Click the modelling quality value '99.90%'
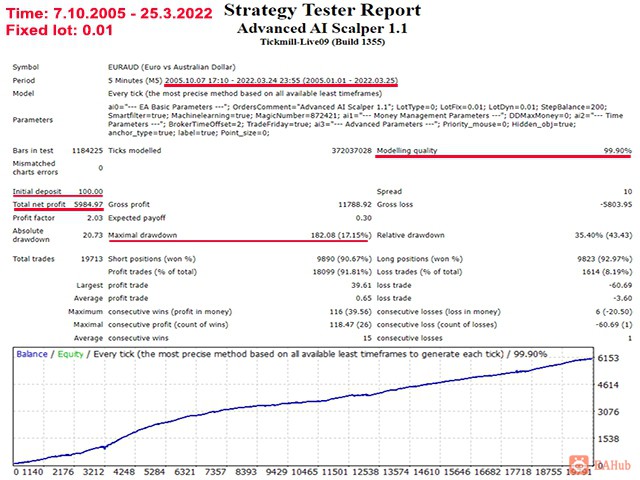Image resolution: width=640 pixels, height=480 pixels. [618, 151]
